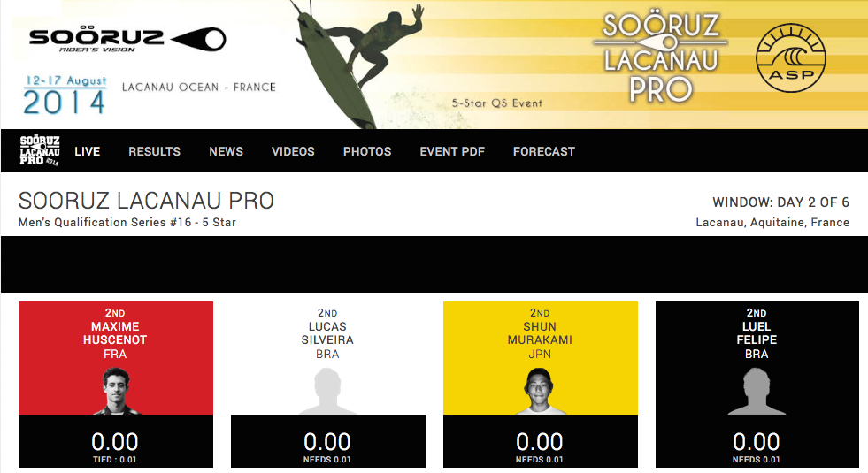The image size is (868, 473).
Task: Open the Live menu item
Action: coord(88,151)
